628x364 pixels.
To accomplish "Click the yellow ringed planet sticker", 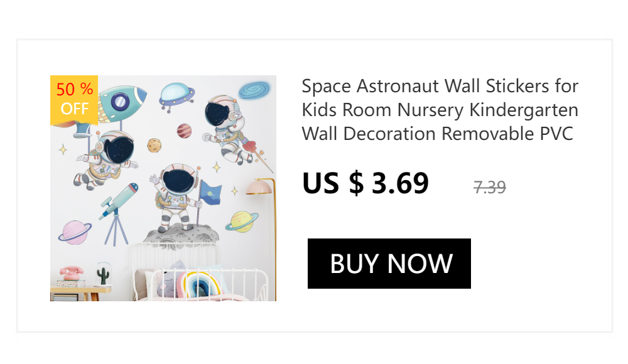I will coord(242,222).
